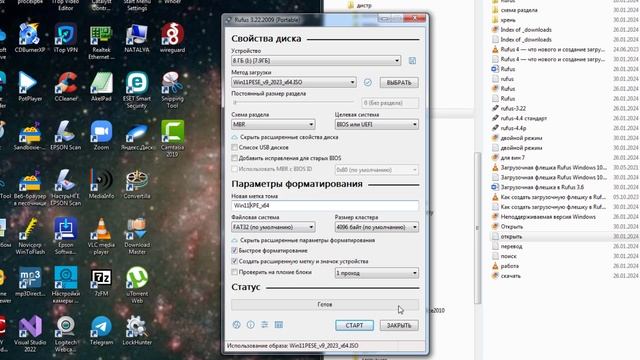
Task: Open the 1 проход passes dropdown
Action: click(377, 273)
